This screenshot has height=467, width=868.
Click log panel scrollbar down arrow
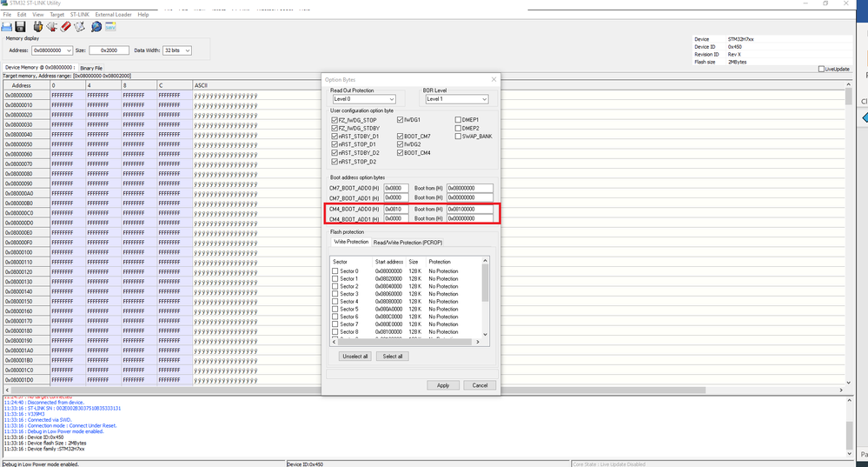click(x=849, y=453)
